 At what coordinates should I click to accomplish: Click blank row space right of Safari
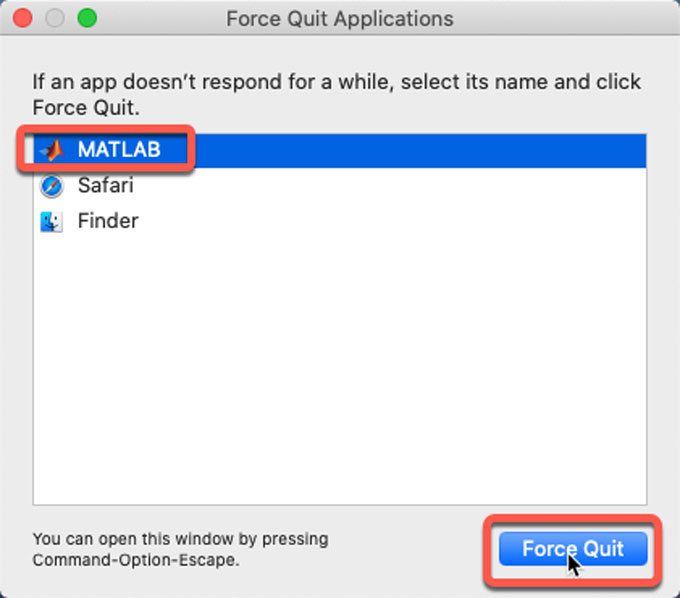tap(390, 186)
